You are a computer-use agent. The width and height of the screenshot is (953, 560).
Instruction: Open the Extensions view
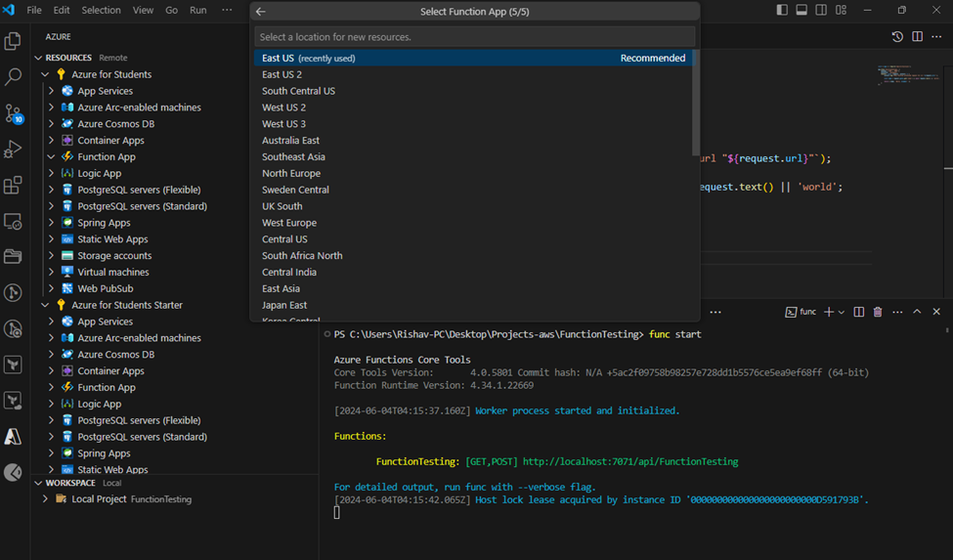pyautogui.click(x=13, y=185)
